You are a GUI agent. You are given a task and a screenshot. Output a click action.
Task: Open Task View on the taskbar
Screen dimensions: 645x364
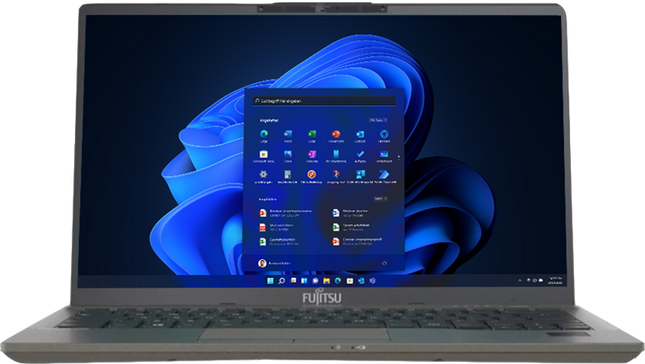point(293,281)
